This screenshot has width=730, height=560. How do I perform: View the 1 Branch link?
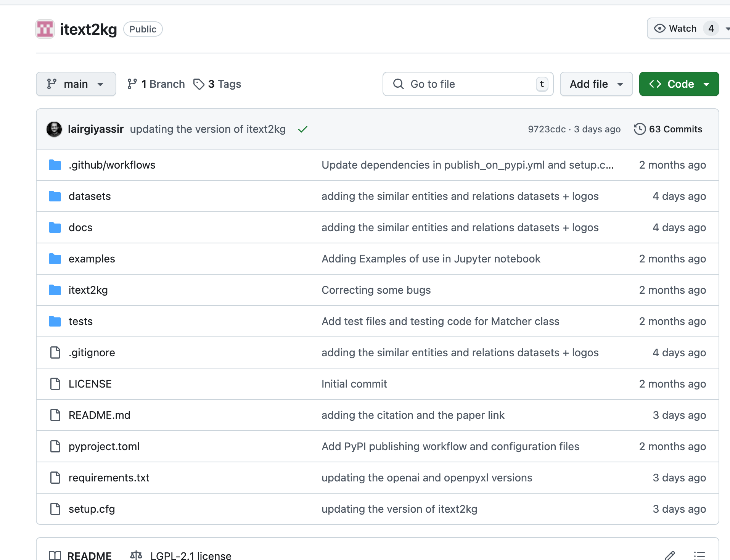156,84
